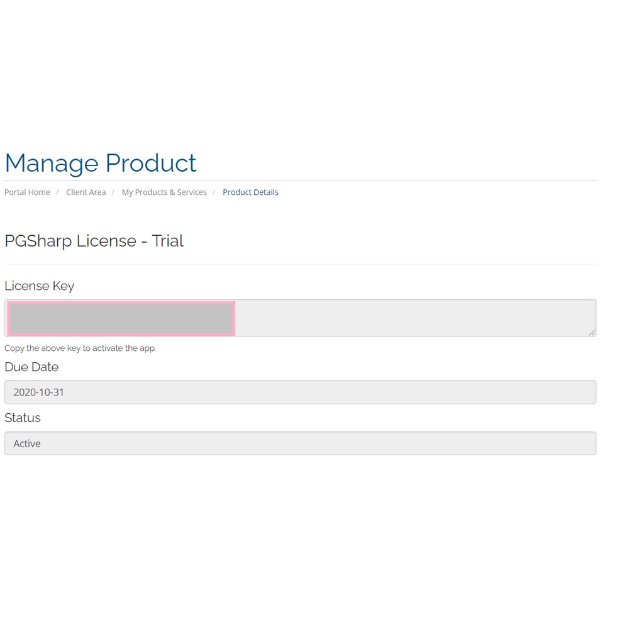Screen dimensions: 644x644
Task: Click the PGSharp License - Trial title
Action: (x=94, y=241)
